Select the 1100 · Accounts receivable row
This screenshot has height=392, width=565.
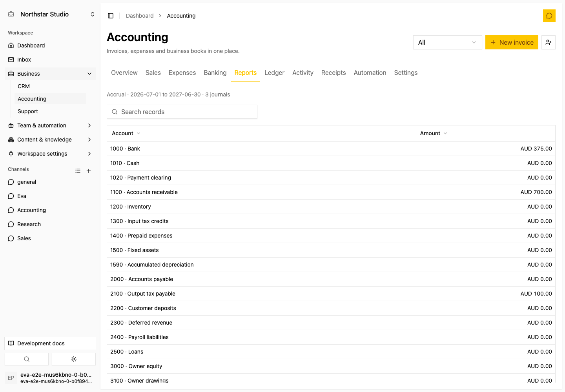[x=331, y=192]
